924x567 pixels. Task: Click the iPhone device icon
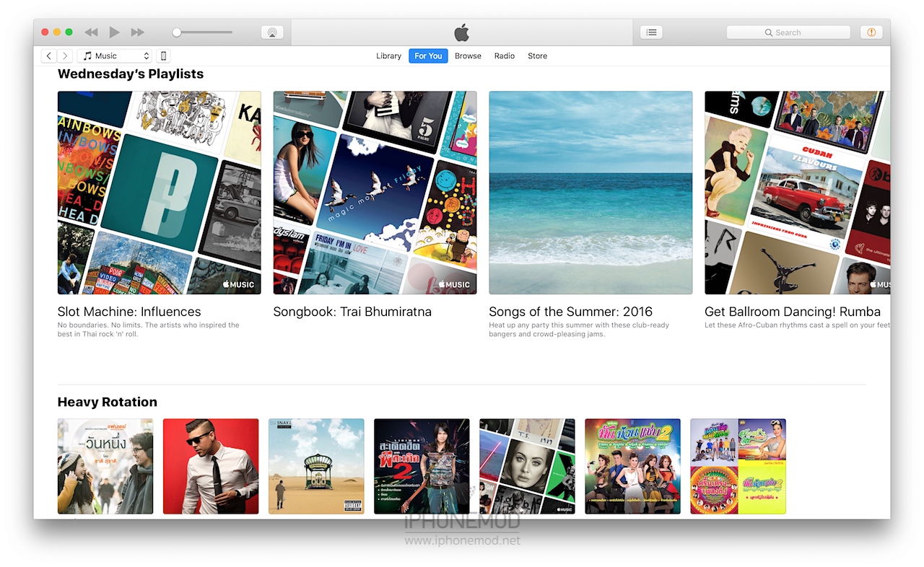[163, 56]
